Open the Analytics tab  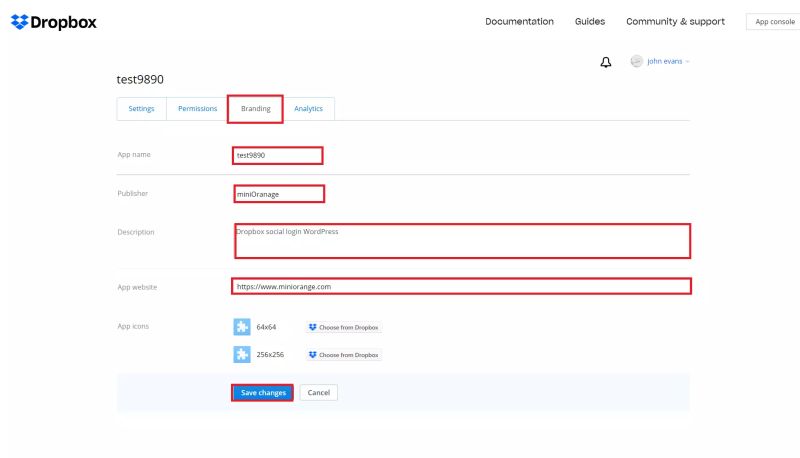[308, 109]
